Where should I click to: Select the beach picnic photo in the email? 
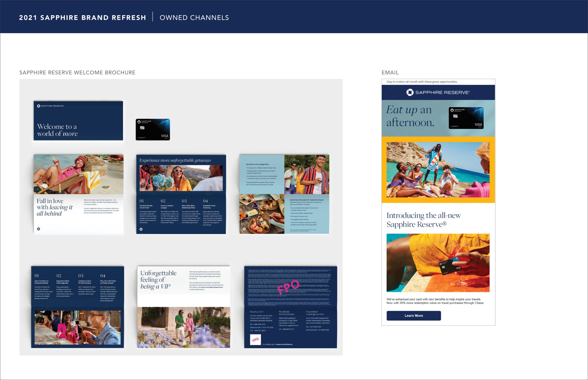coord(438,170)
